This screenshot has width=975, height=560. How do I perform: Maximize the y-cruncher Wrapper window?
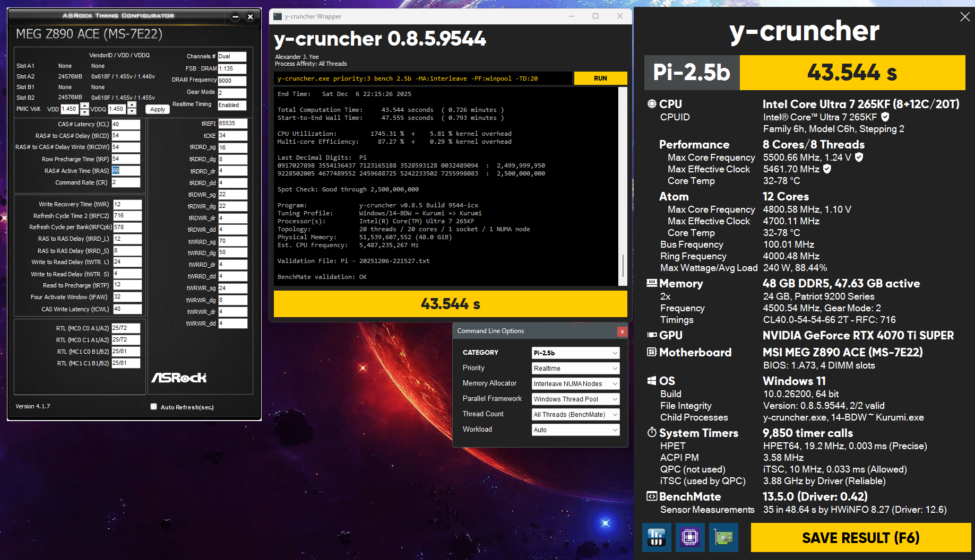[x=596, y=16]
